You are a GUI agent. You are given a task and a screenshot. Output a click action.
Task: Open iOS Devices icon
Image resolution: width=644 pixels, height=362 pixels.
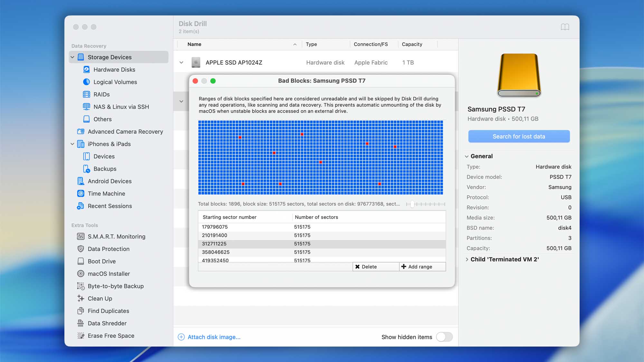point(86,156)
